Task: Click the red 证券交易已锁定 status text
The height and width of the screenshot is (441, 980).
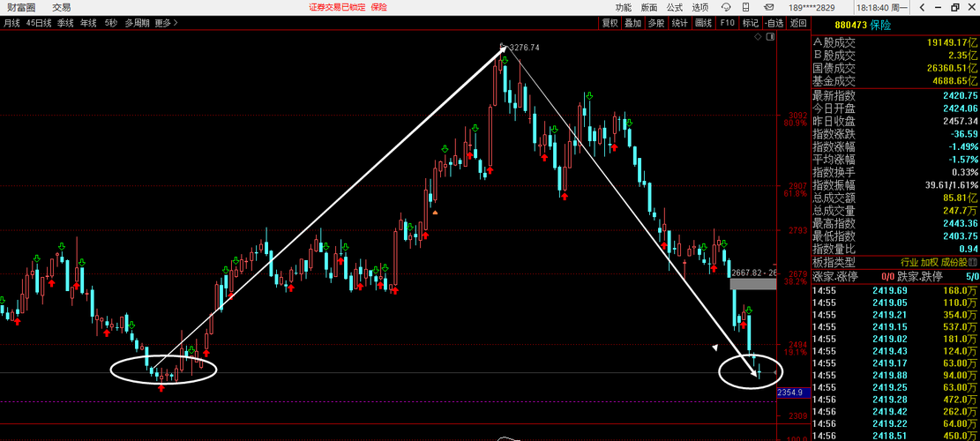Action: point(336,7)
